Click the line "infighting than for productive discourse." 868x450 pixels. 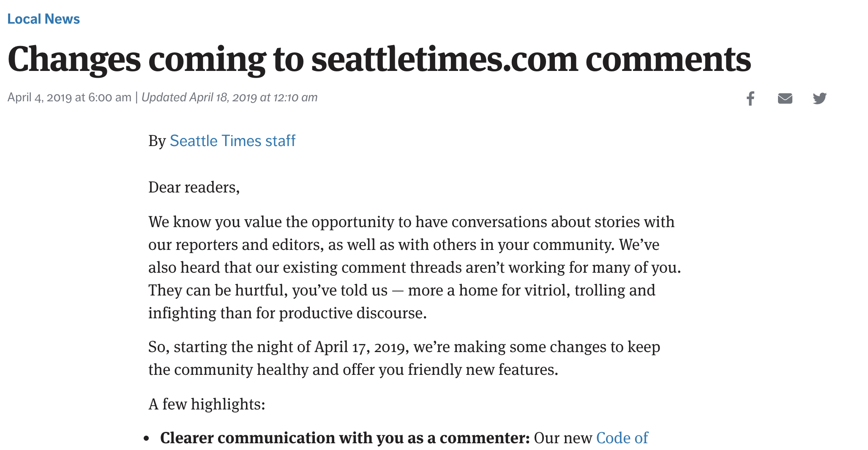pyautogui.click(x=287, y=313)
